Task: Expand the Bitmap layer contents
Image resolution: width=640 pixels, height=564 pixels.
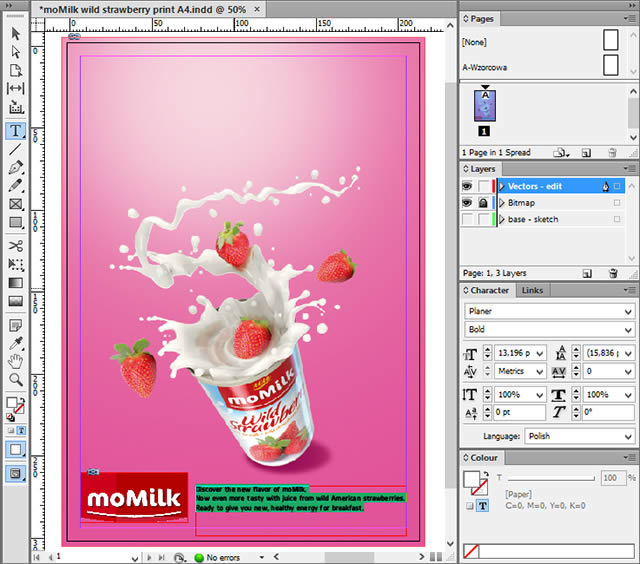Action: [x=502, y=203]
